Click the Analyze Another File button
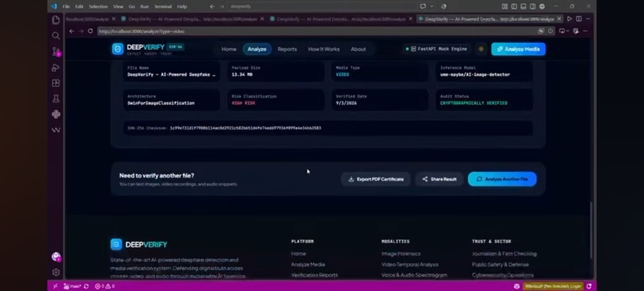The image size is (644, 291). [x=503, y=179]
